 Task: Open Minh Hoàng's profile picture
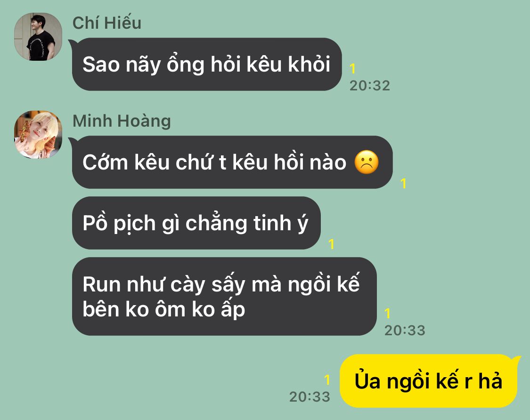tap(38, 135)
